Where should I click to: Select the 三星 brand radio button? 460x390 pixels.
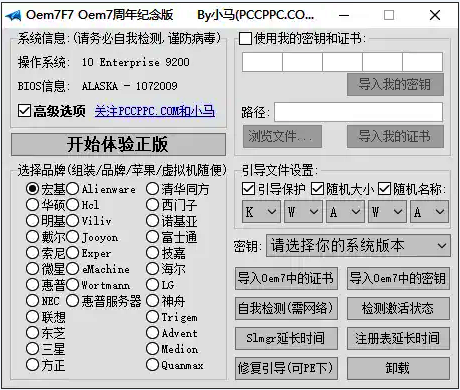(32, 349)
